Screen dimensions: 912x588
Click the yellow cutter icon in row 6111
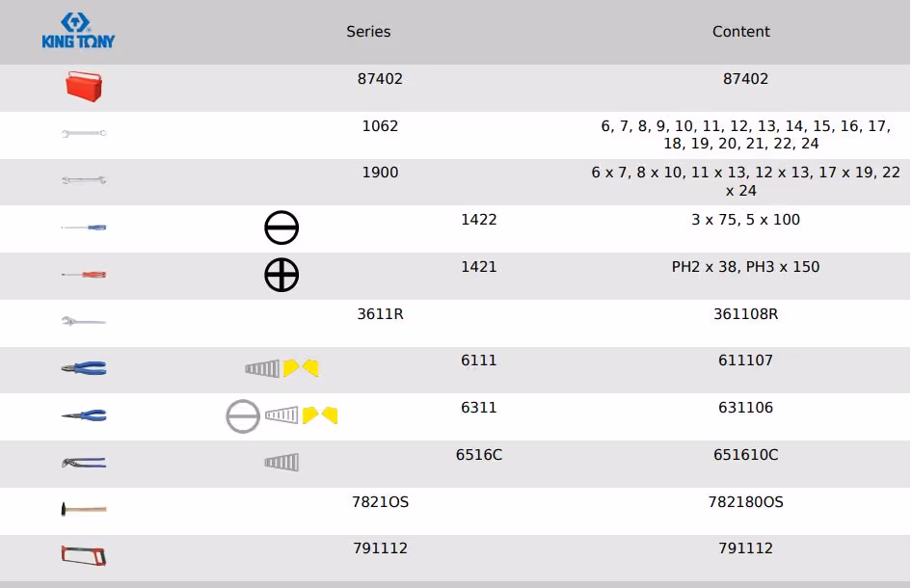tap(301, 368)
